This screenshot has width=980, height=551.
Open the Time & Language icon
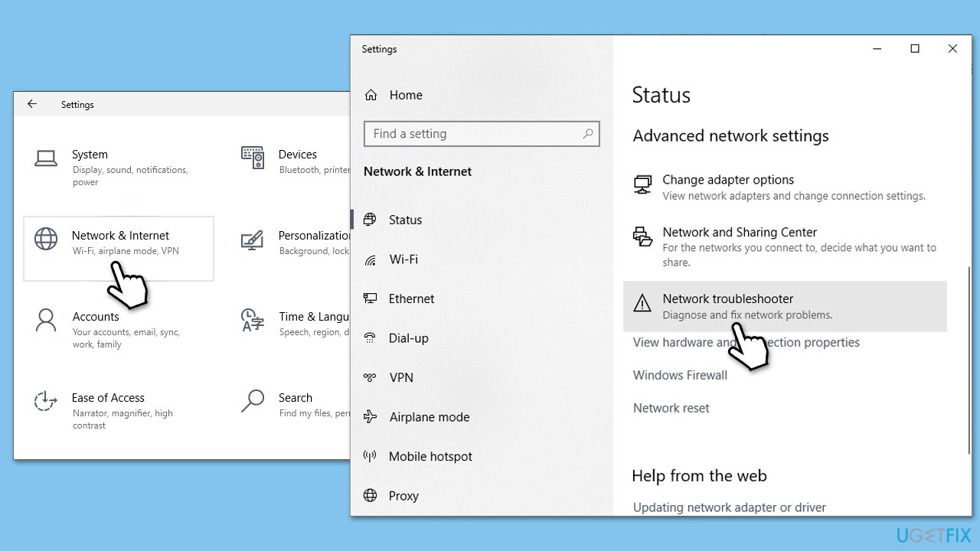(x=253, y=320)
